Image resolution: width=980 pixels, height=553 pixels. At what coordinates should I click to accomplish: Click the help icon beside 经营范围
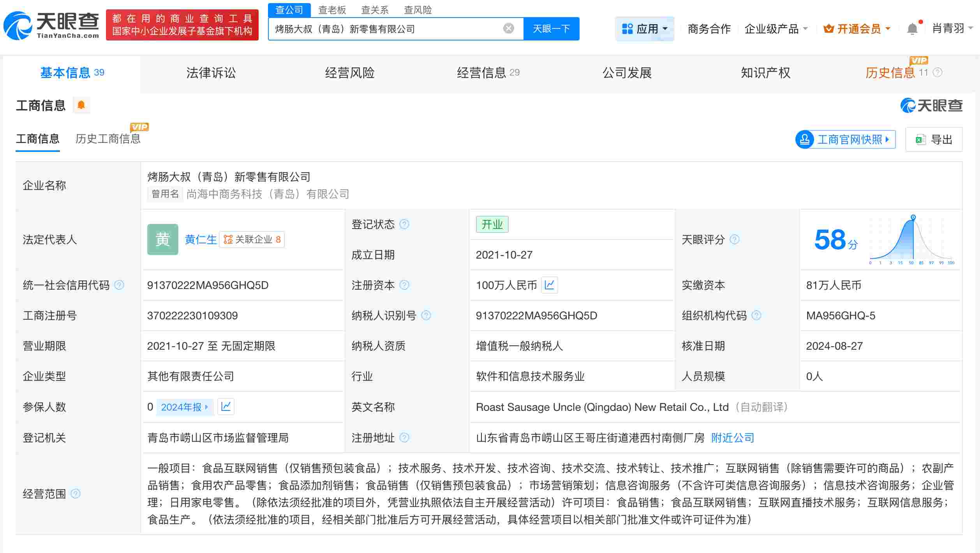click(75, 493)
